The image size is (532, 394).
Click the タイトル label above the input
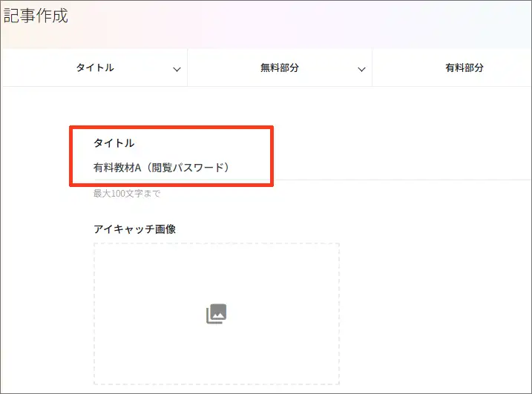click(x=114, y=142)
